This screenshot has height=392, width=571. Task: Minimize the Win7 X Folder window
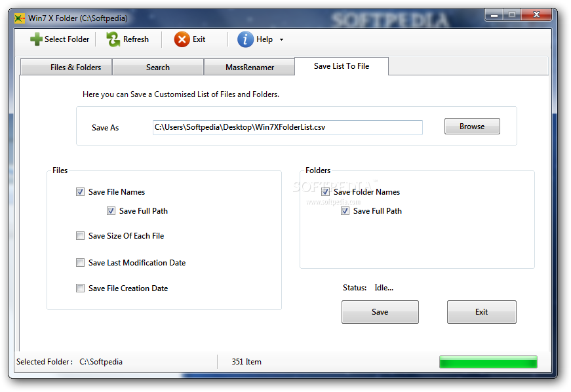point(494,15)
